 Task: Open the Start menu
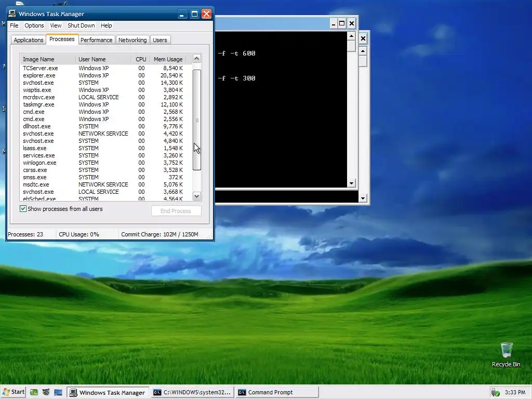[x=13, y=392]
